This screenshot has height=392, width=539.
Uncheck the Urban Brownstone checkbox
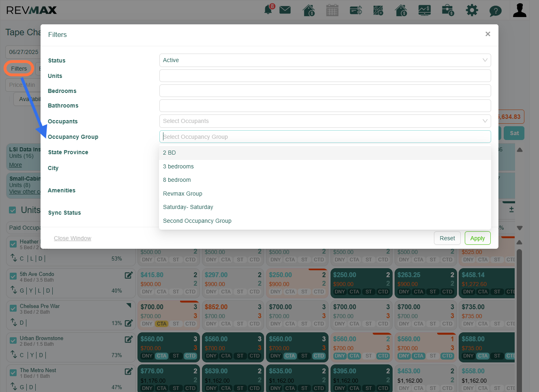pyautogui.click(x=13, y=340)
